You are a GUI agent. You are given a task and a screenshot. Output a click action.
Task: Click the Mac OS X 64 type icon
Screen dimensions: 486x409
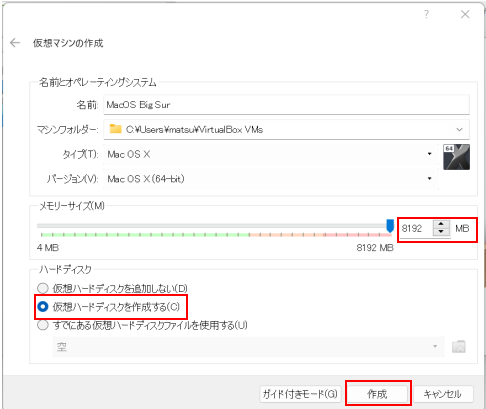456,157
